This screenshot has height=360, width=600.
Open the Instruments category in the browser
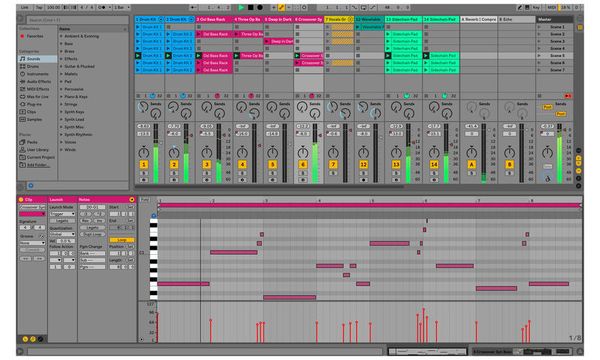(x=37, y=74)
